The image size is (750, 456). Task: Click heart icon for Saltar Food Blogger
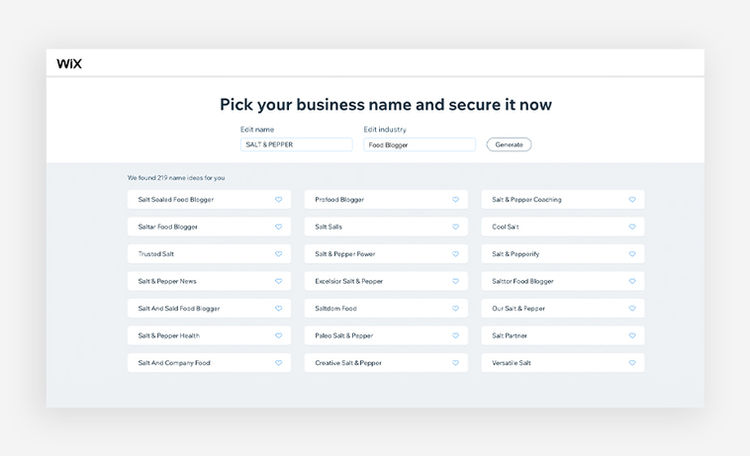[x=278, y=227]
